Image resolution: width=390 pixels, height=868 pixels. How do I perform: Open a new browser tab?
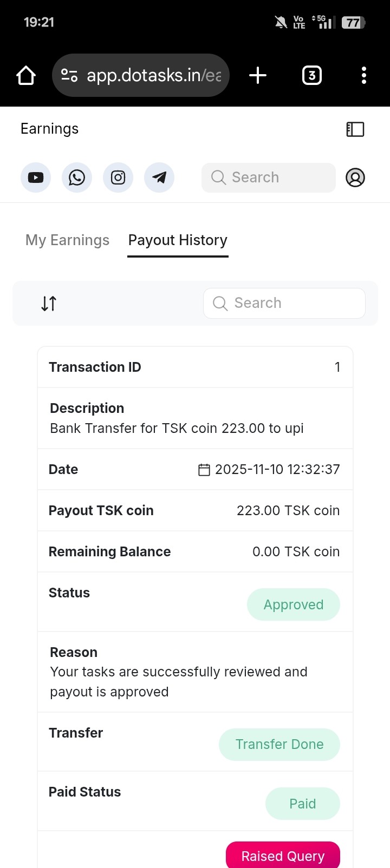[x=258, y=75]
